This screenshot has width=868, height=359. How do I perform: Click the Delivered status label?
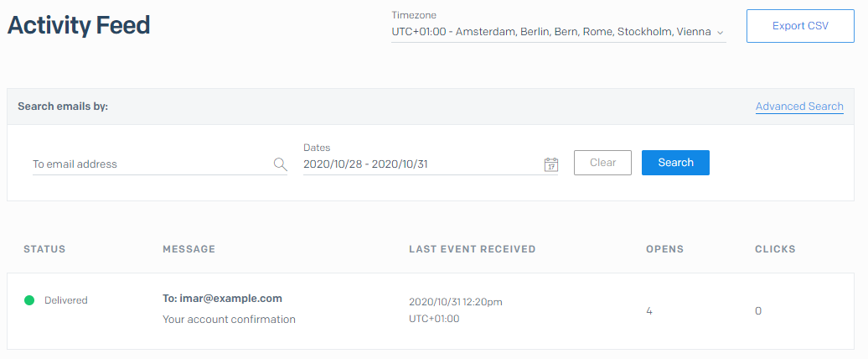66,300
